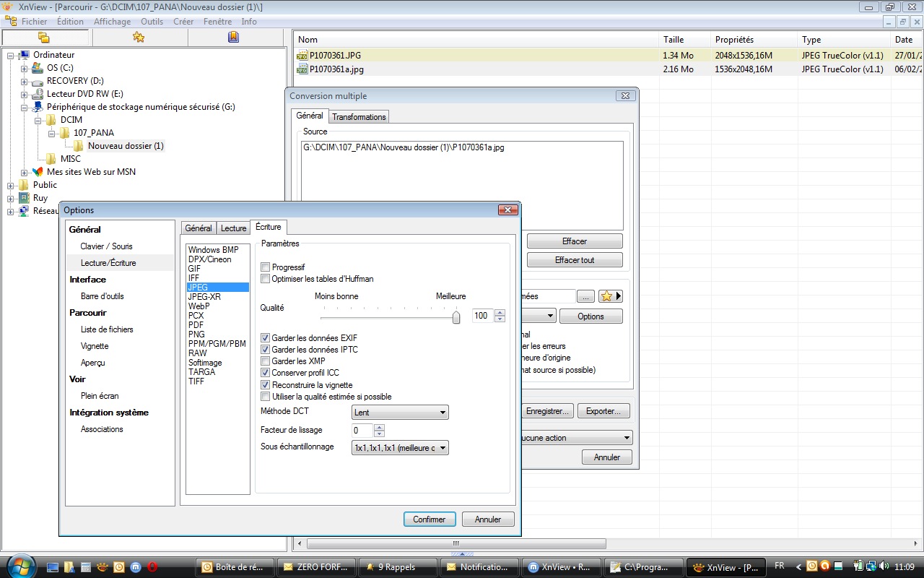This screenshot has height=578, width=924.
Task: Open the Outils menu
Action: click(x=152, y=22)
